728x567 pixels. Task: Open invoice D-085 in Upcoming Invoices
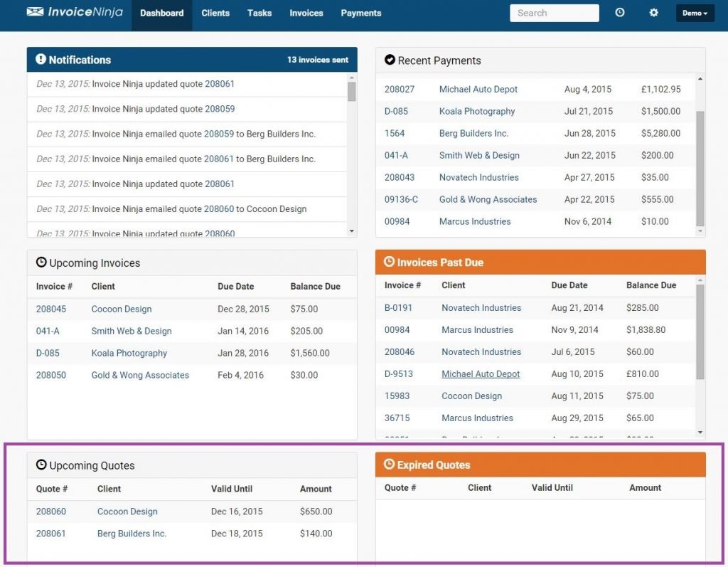tap(48, 353)
